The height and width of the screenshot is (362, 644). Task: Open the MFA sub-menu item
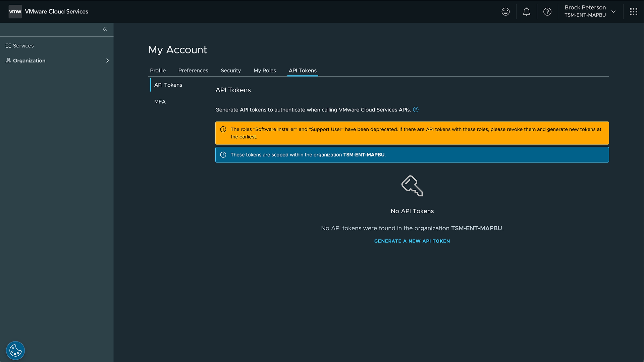tap(160, 102)
